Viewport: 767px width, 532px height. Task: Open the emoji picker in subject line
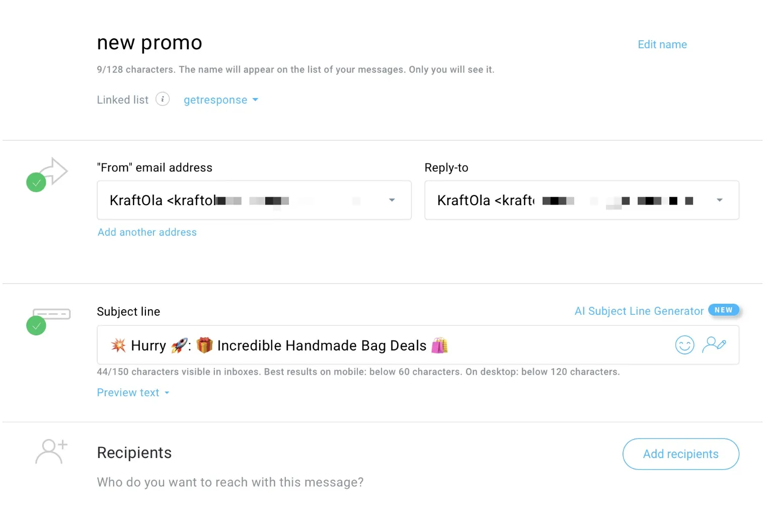684,345
